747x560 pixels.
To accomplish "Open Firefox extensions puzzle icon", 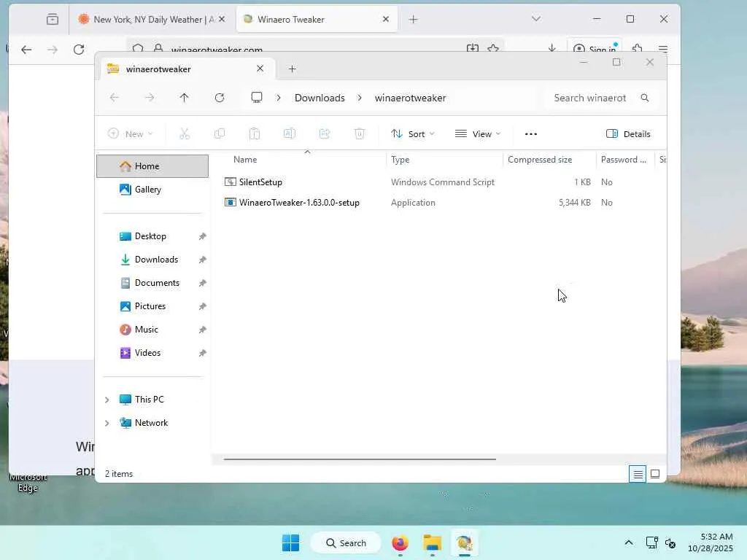I will click(638, 49).
